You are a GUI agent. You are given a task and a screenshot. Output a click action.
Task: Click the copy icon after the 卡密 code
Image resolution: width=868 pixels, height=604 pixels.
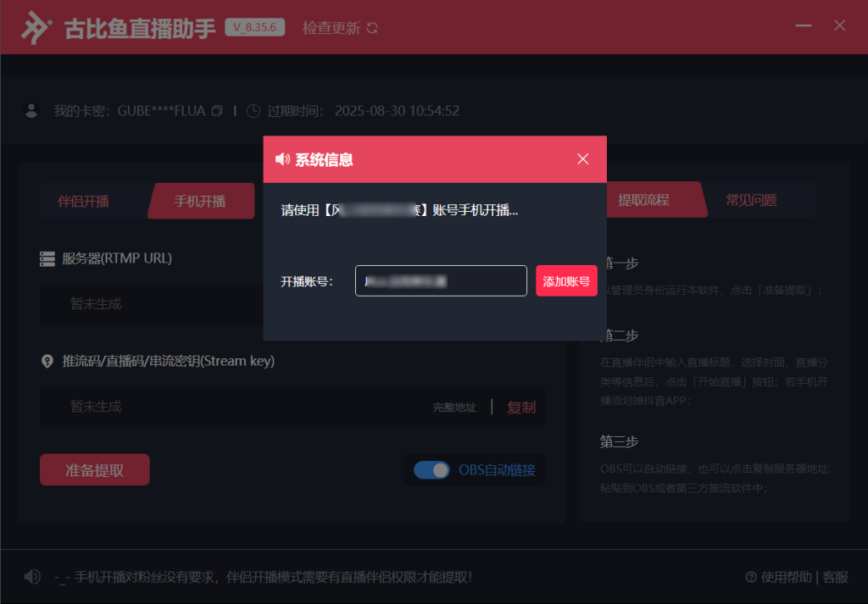217,111
